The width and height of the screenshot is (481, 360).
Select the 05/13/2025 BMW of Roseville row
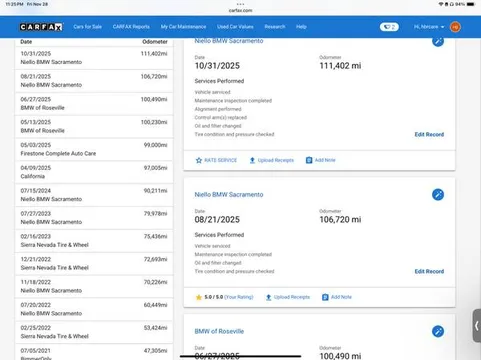tap(94, 127)
